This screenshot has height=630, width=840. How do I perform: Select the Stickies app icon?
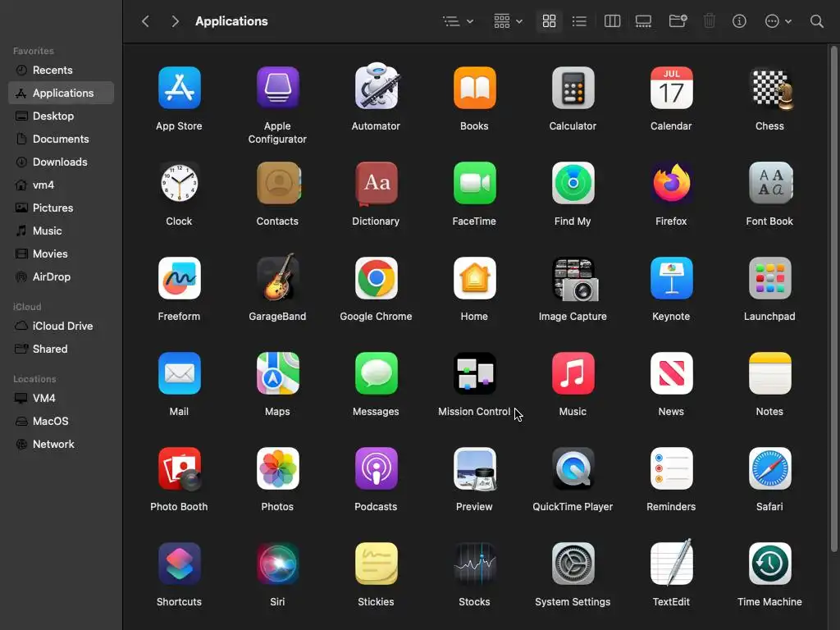pyautogui.click(x=376, y=564)
